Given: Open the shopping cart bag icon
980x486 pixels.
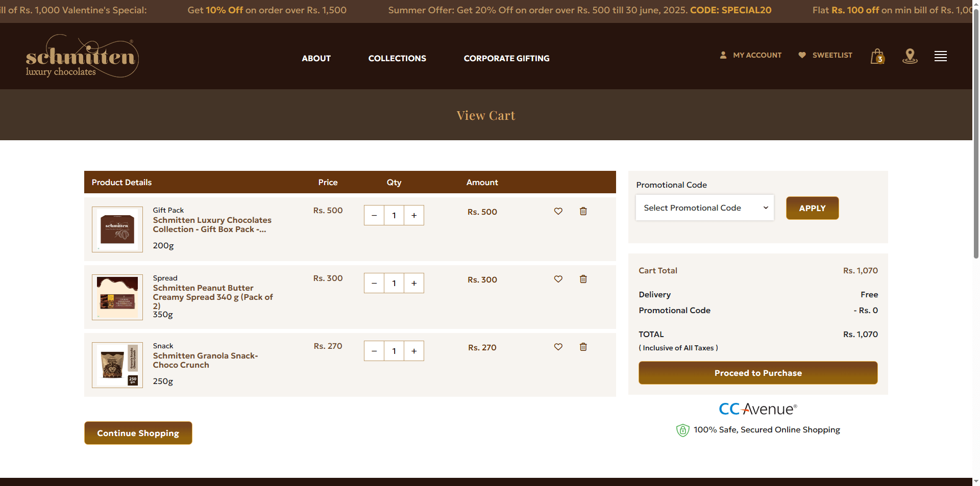Looking at the screenshot, I should [877, 56].
